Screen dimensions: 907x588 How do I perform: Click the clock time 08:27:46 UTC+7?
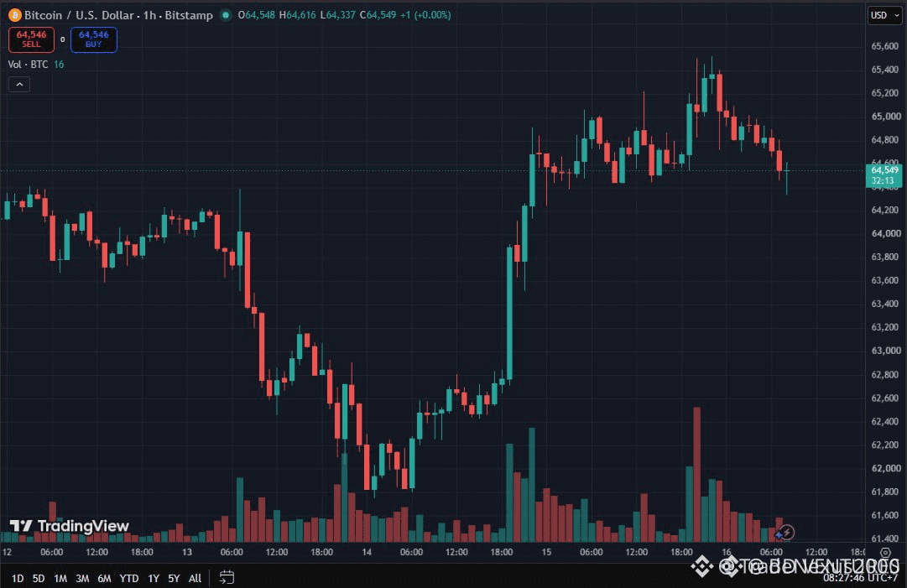[x=861, y=578]
